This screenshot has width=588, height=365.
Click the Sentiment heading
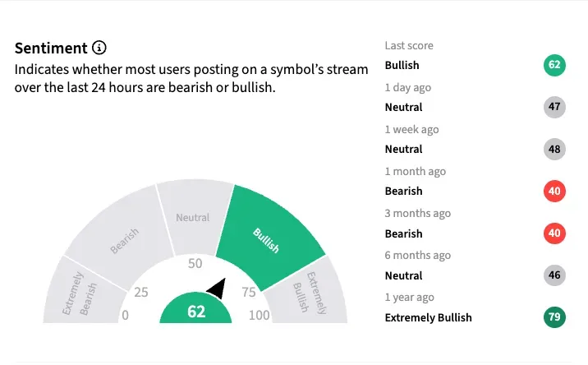[x=50, y=48]
